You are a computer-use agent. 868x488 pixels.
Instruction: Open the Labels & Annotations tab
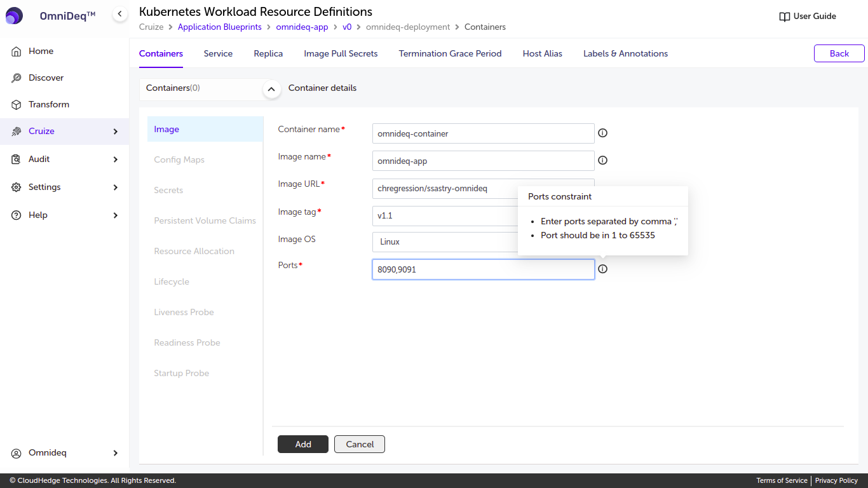625,54
